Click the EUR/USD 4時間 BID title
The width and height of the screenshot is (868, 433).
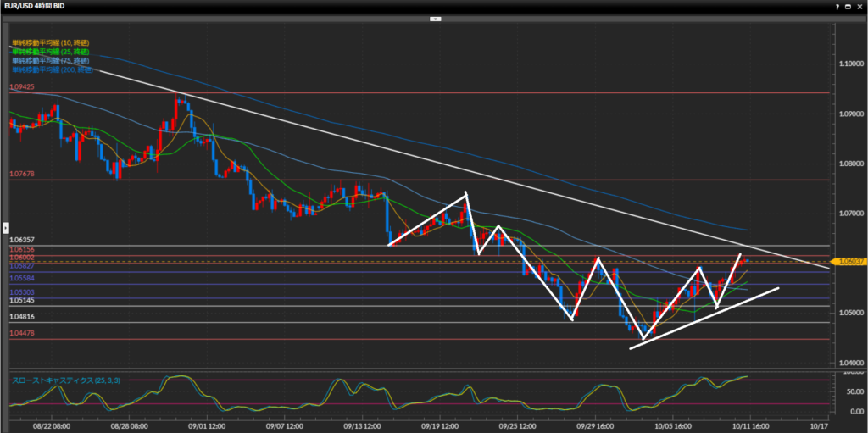click(x=38, y=6)
